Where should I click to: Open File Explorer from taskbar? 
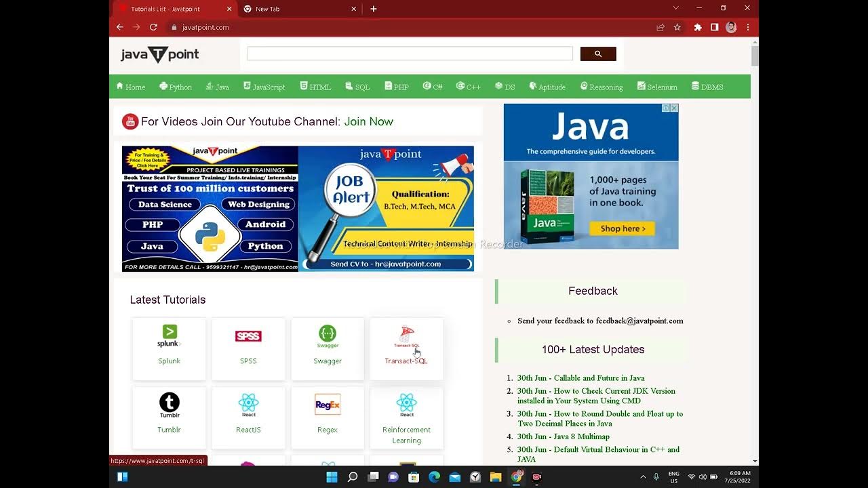click(496, 477)
